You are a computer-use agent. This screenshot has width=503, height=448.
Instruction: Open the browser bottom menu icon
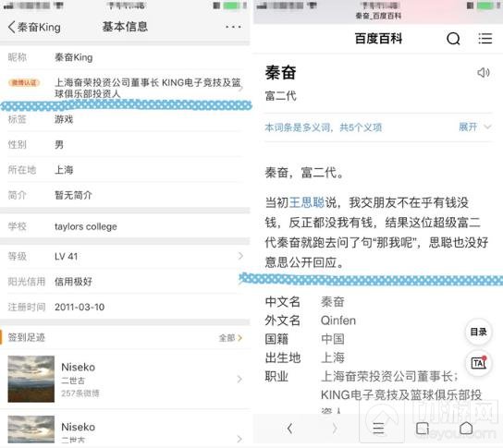tap(378, 429)
